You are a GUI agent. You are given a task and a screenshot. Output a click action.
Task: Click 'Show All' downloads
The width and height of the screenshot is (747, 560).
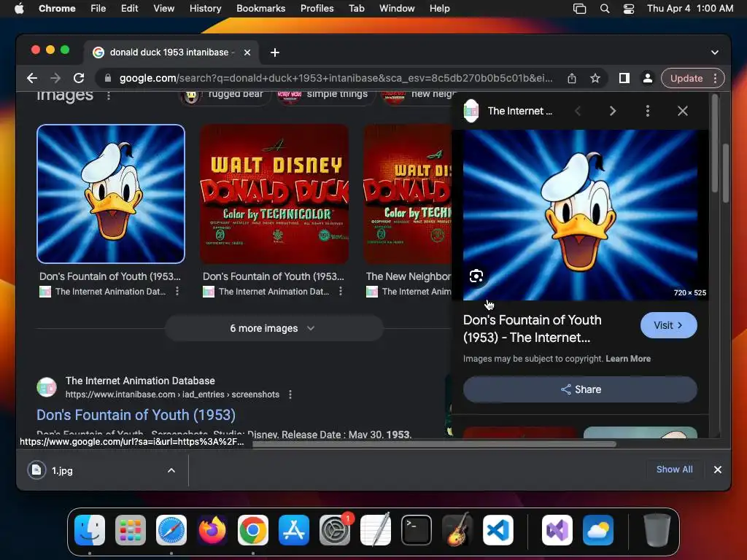point(674,469)
